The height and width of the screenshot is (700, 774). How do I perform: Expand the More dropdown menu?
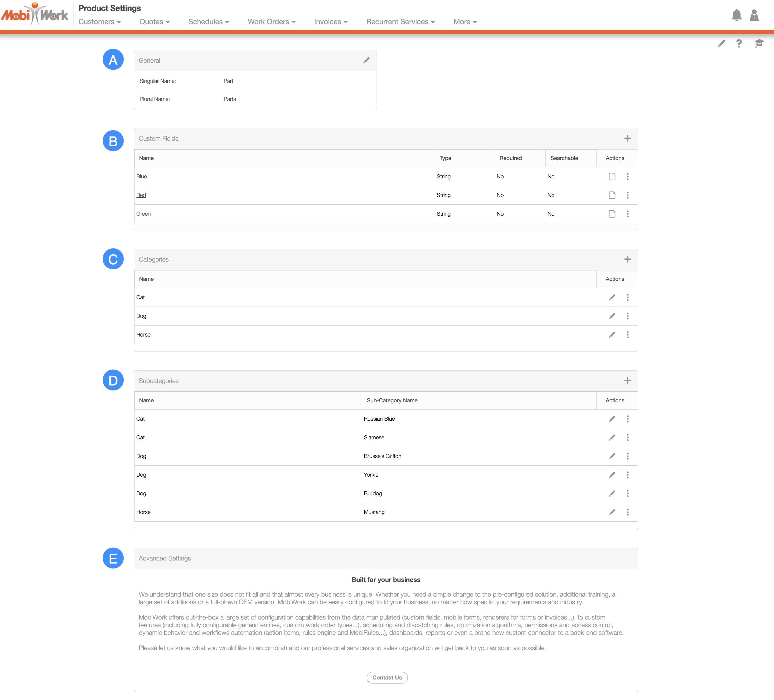pyautogui.click(x=465, y=22)
